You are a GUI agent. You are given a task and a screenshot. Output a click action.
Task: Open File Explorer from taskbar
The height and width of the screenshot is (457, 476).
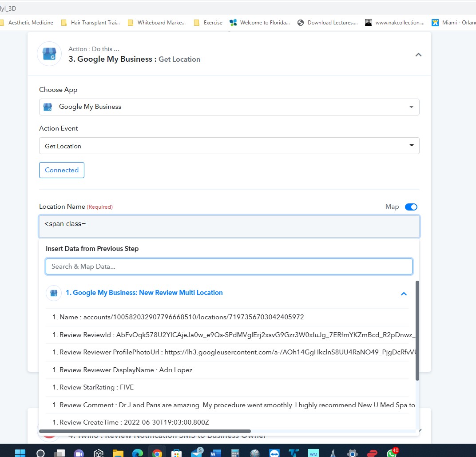tap(118, 453)
